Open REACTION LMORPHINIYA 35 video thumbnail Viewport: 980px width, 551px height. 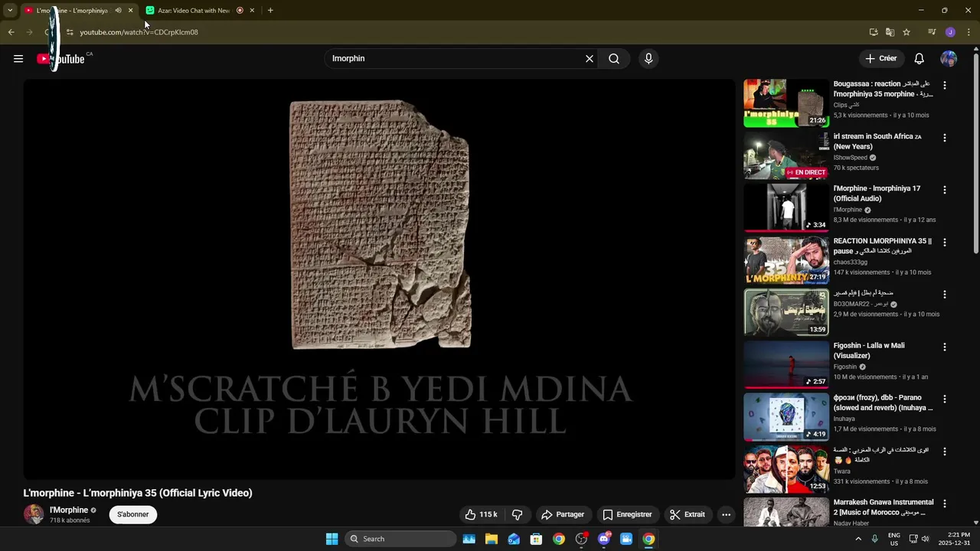(x=786, y=260)
